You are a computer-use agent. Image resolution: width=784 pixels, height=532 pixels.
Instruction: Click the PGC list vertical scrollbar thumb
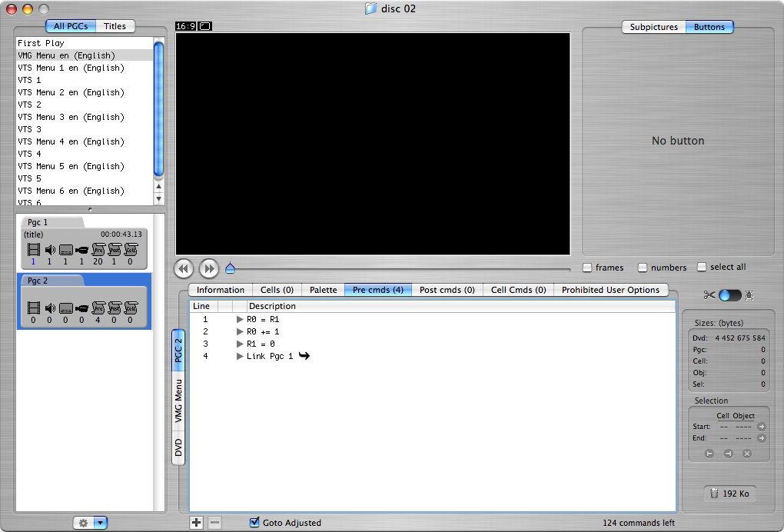pos(158,109)
